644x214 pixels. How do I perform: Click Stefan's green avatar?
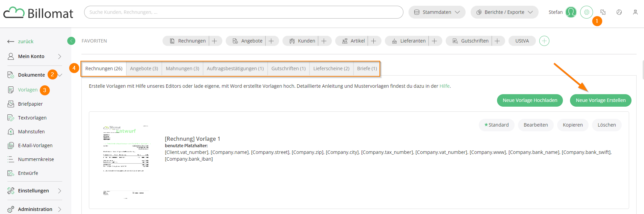571,12
